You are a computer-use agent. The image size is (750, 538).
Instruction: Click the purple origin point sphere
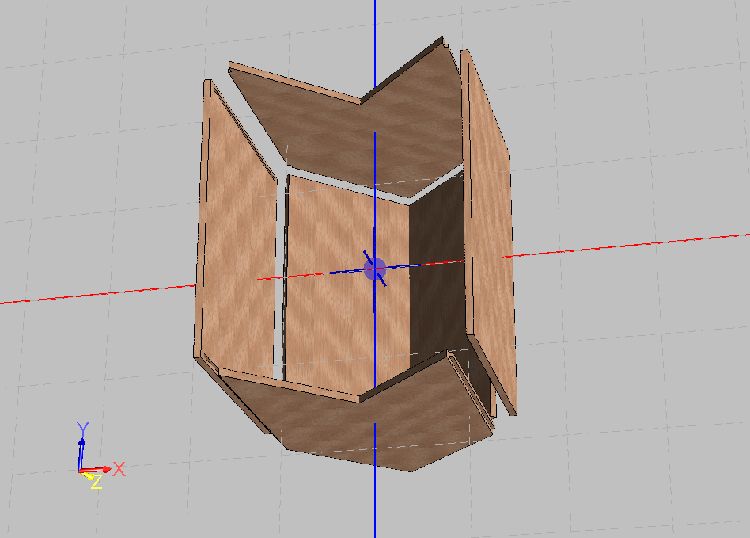click(375, 269)
